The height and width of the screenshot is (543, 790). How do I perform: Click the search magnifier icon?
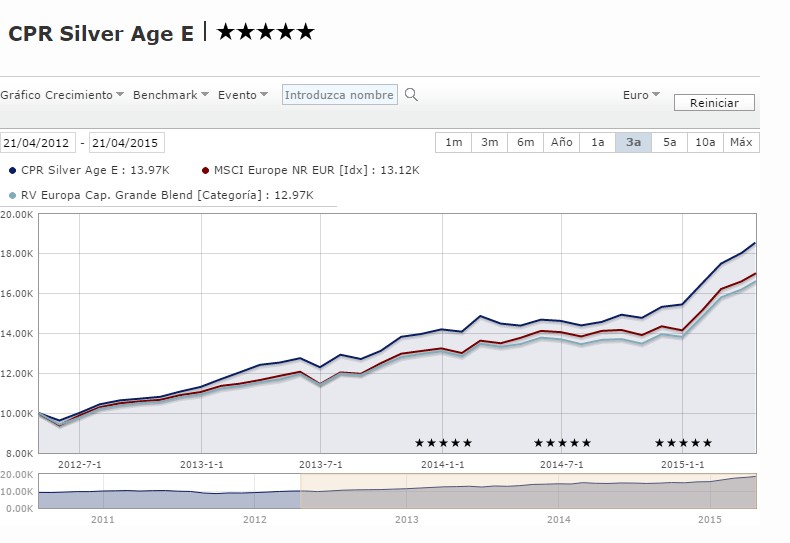point(411,95)
